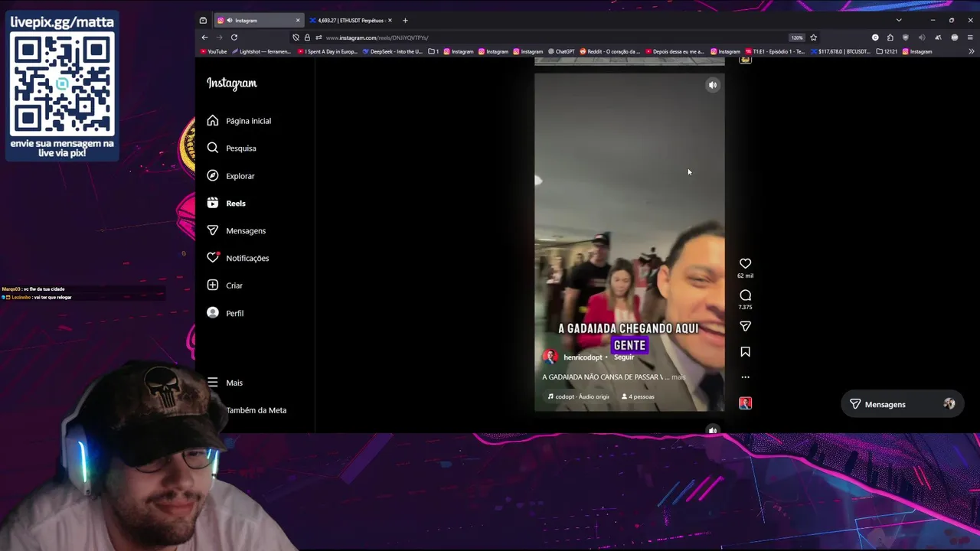Open YouTube bookmark in bookmarks bar

(214, 51)
